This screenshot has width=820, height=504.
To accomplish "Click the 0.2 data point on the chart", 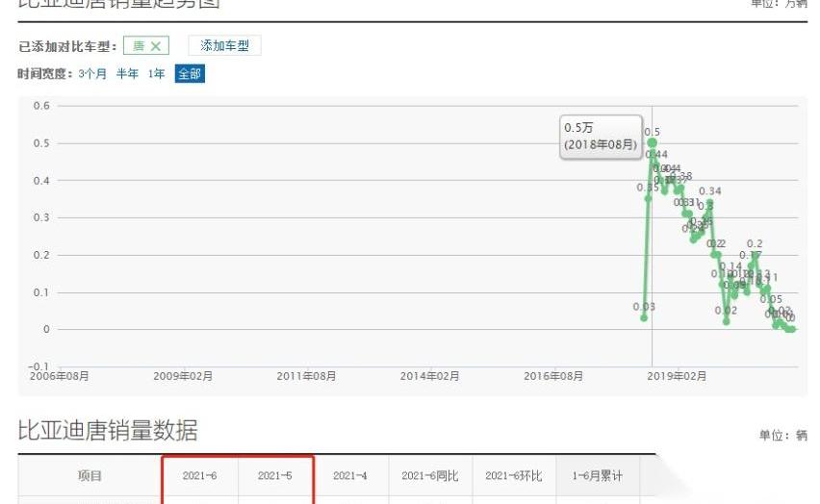I will pos(755,255).
